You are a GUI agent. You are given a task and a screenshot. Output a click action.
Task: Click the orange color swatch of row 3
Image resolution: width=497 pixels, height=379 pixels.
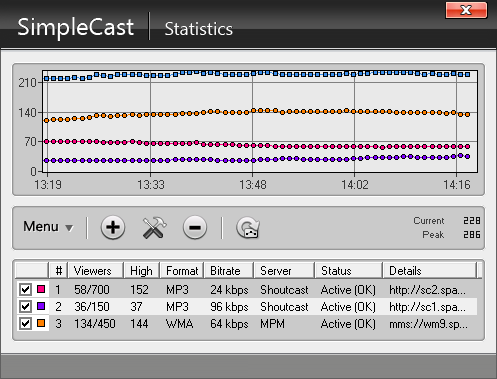(x=41, y=323)
